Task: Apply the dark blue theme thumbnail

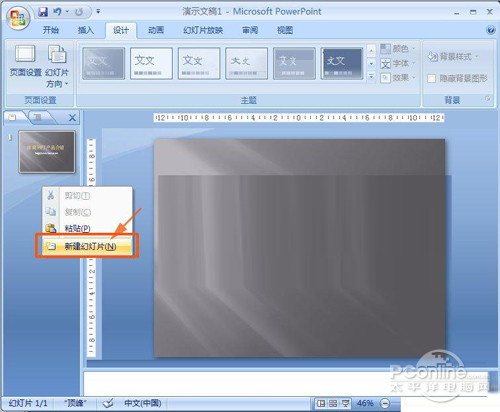Action: 342,63
